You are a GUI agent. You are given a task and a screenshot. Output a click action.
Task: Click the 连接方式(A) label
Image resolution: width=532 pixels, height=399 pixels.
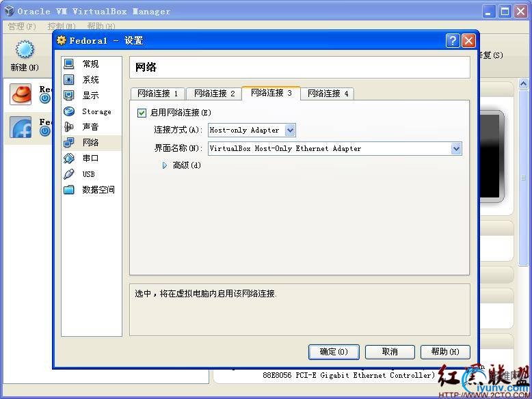click(x=178, y=130)
